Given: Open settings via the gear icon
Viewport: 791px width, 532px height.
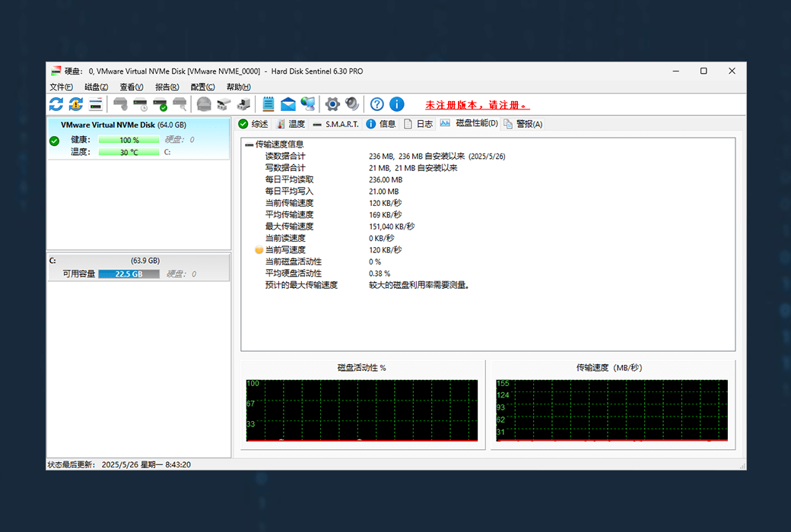Looking at the screenshot, I should coord(332,104).
